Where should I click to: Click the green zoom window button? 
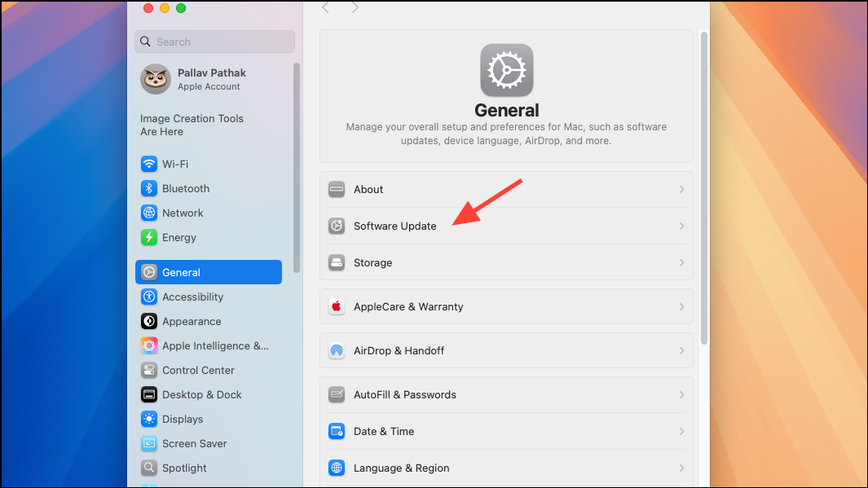coord(180,8)
